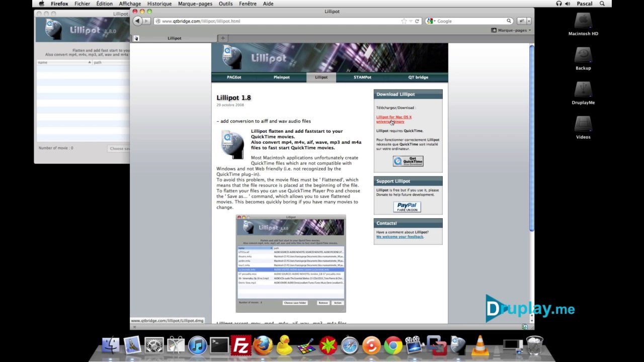Go to the STAMPot site tab
Viewport: 644px width, 362px height.
tap(362, 77)
